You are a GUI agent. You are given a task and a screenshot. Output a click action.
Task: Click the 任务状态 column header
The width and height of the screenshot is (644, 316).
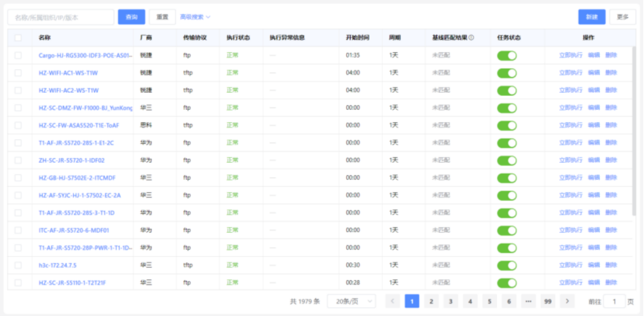coord(509,38)
